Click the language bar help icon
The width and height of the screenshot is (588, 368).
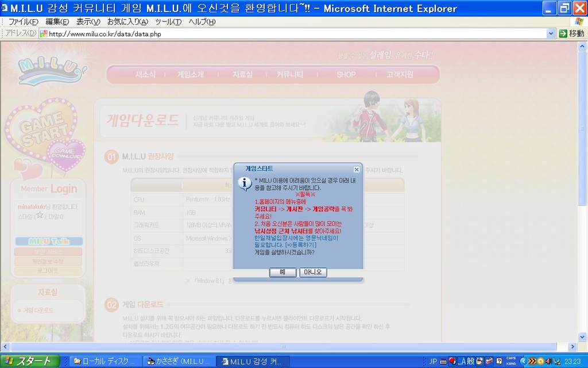pyautogui.click(x=499, y=361)
